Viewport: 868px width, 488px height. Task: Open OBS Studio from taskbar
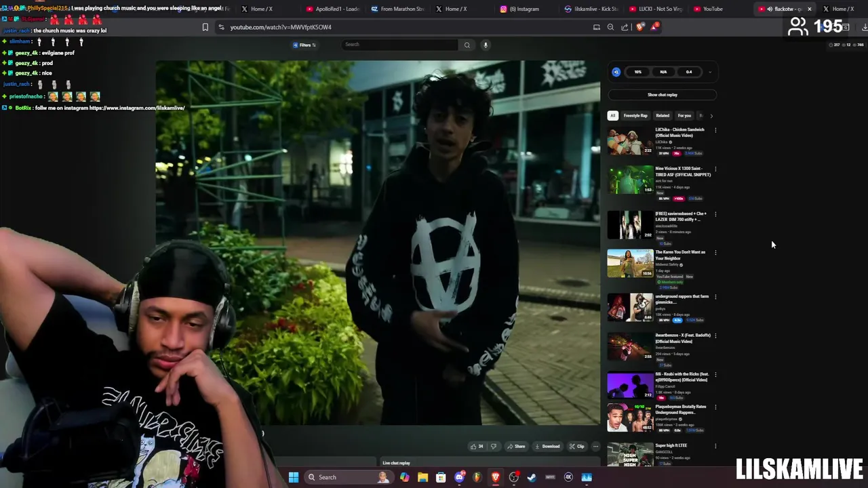click(514, 477)
